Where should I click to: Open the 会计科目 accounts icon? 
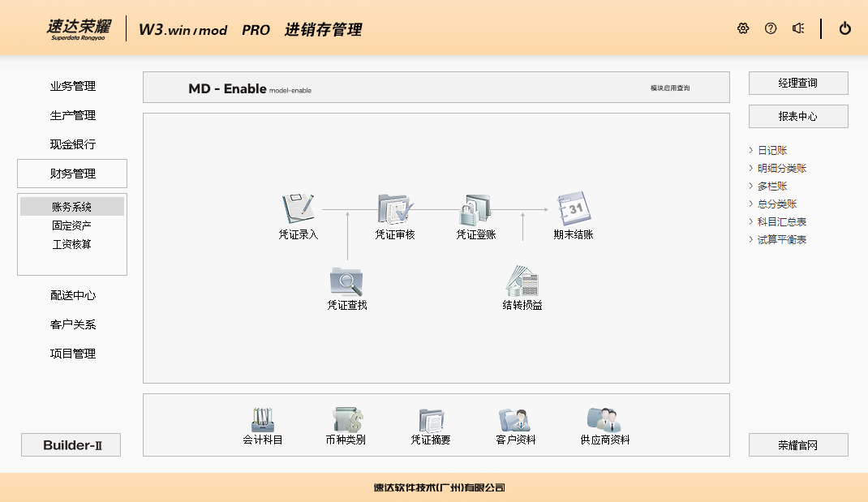pyautogui.click(x=263, y=420)
